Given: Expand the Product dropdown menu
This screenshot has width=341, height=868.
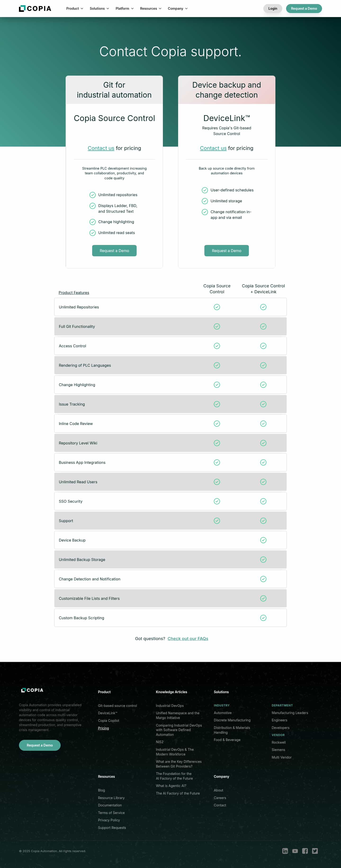Looking at the screenshot, I should coord(74,9).
